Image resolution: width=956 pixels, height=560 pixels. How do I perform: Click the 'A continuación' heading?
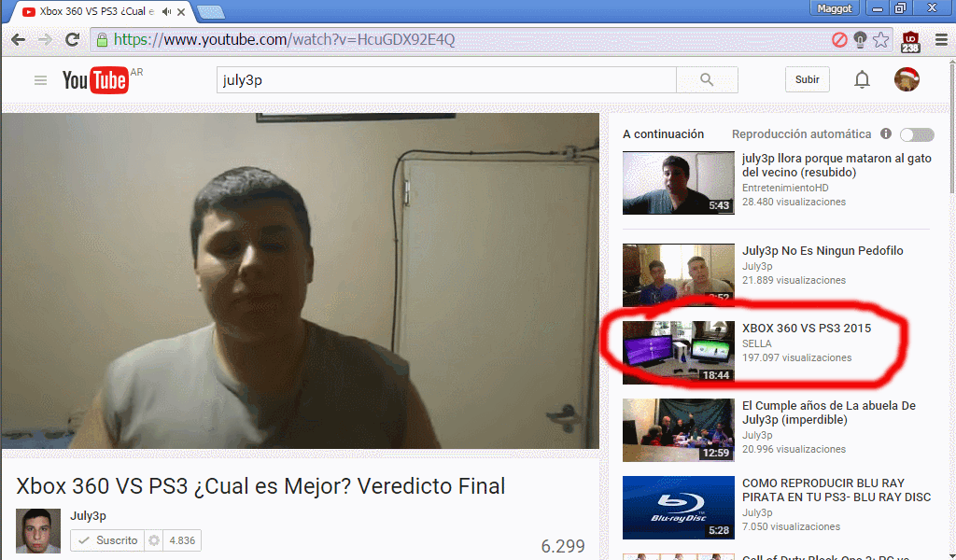[664, 134]
